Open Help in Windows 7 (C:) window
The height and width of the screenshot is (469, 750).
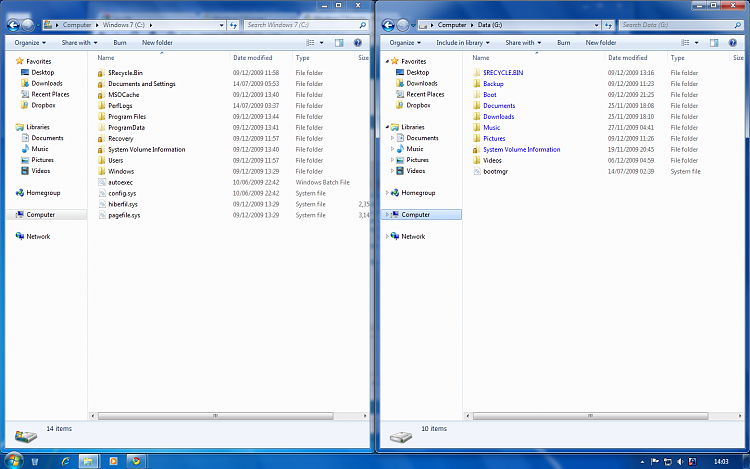click(x=357, y=43)
